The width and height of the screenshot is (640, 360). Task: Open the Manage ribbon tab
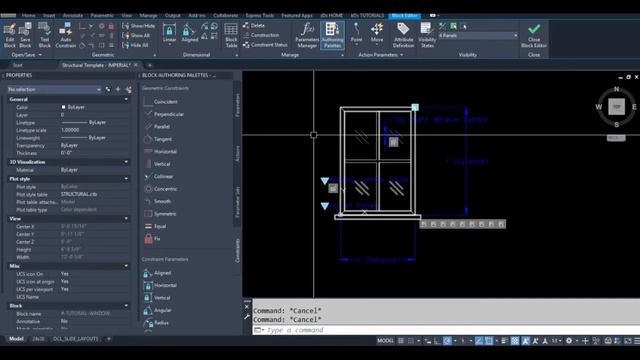(148, 16)
